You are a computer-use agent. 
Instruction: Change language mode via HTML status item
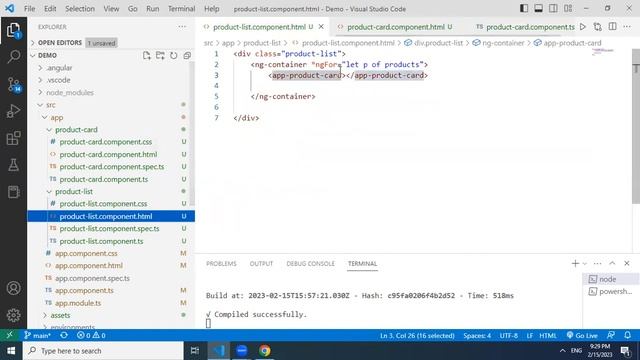(x=548, y=336)
